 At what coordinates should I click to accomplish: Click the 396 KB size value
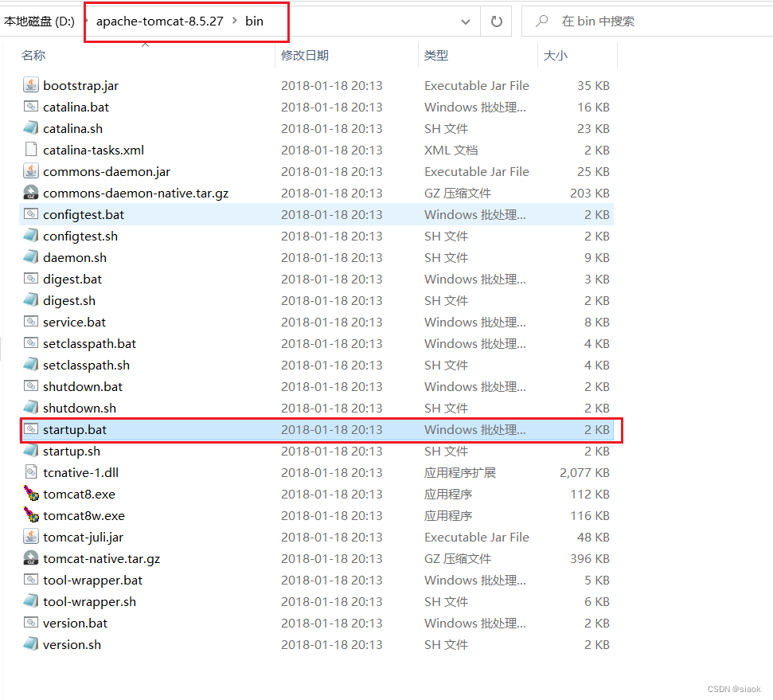tap(590, 559)
